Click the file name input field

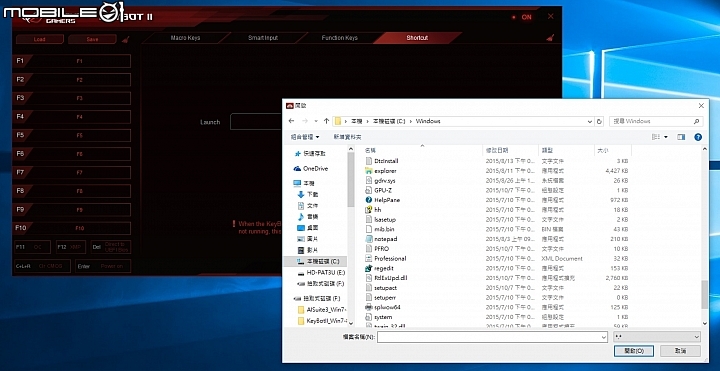[492, 337]
